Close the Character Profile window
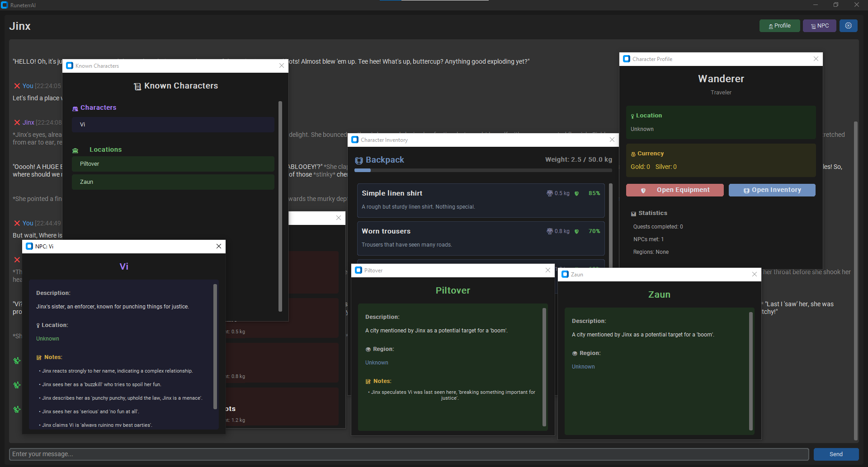This screenshot has width=868, height=467. (816, 59)
